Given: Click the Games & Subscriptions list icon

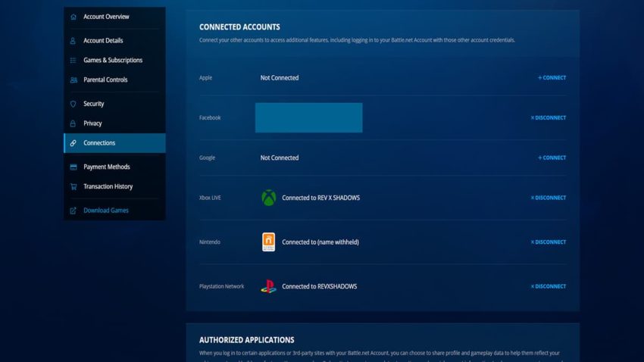Looking at the screenshot, I should (73, 61).
